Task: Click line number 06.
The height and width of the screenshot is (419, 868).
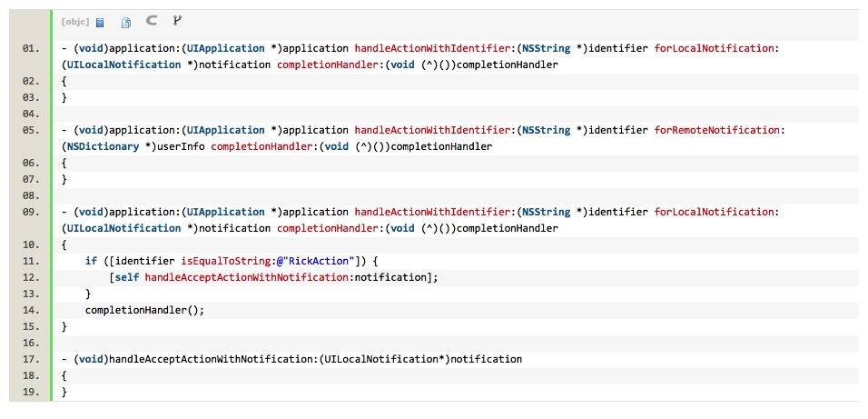Action: pos(32,163)
